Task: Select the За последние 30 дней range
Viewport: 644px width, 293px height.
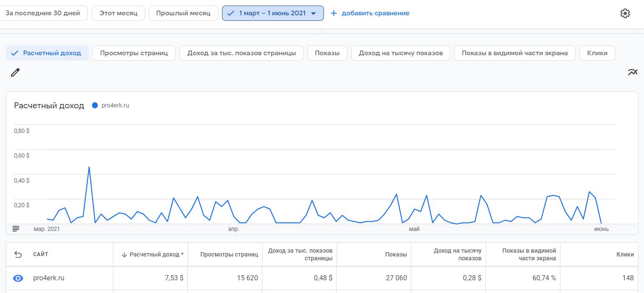Action: click(x=43, y=13)
